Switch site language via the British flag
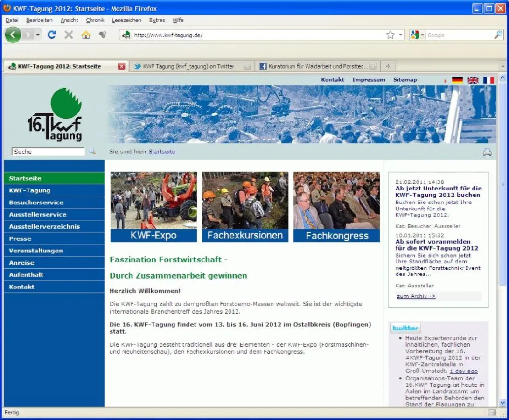Image resolution: width=509 pixels, height=420 pixels. [x=473, y=80]
